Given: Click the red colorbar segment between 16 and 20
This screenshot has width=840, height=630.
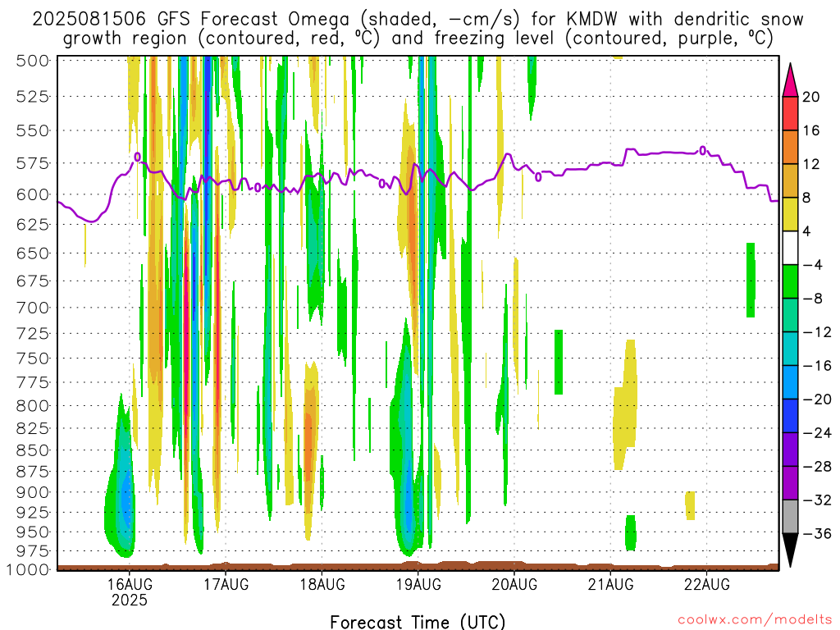Looking at the screenshot, I should click(x=790, y=113).
